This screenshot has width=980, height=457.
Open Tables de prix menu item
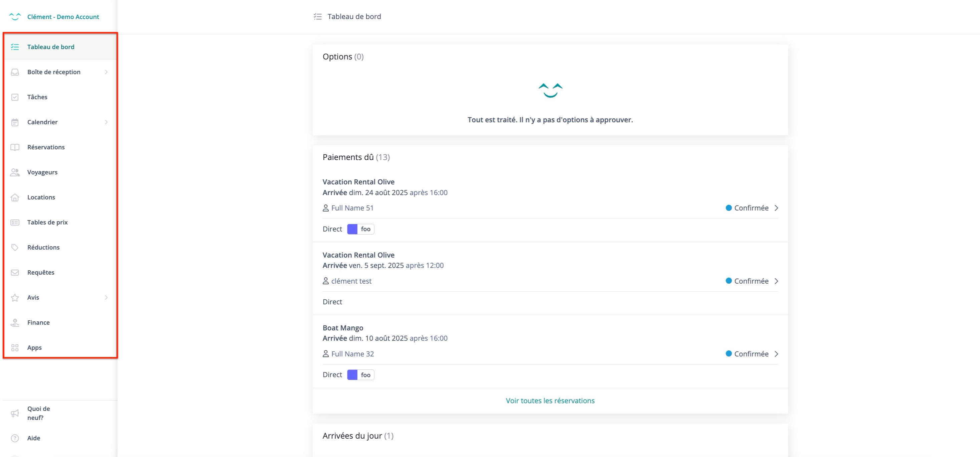tap(48, 222)
